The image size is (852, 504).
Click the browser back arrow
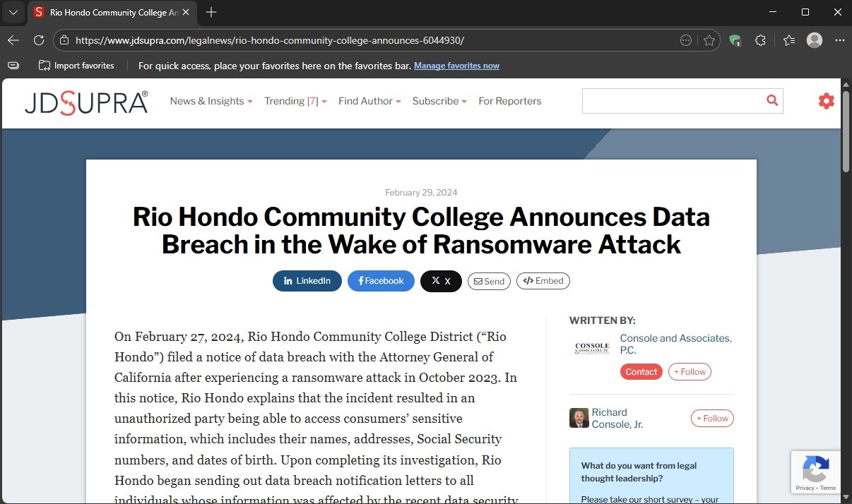point(13,40)
